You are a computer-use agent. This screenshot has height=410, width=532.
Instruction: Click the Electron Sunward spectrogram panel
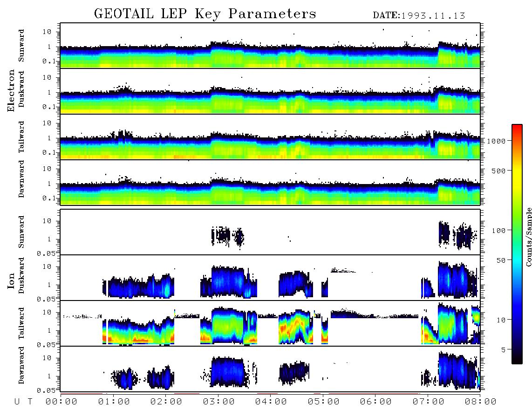click(x=270, y=46)
